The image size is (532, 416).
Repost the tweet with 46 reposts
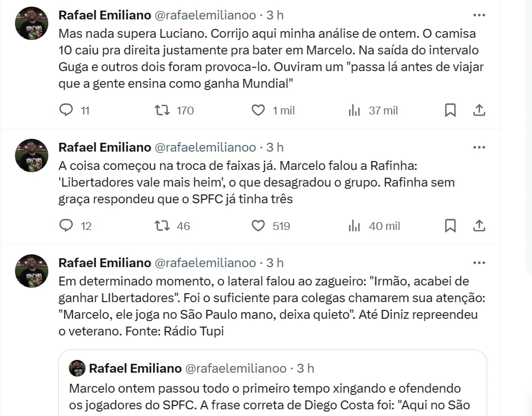pyautogui.click(x=162, y=225)
